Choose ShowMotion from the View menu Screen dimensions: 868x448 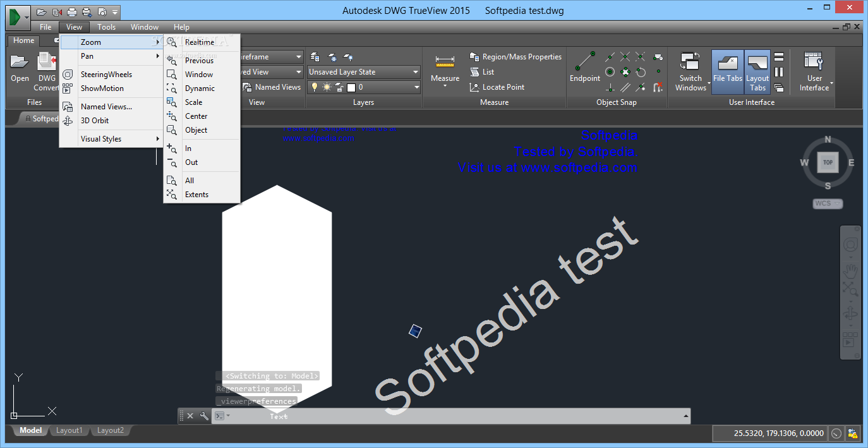point(111,88)
